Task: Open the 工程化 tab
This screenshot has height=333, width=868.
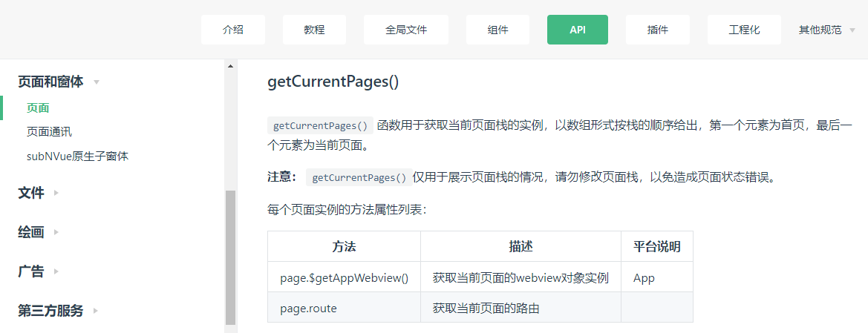Action: [x=744, y=30]
